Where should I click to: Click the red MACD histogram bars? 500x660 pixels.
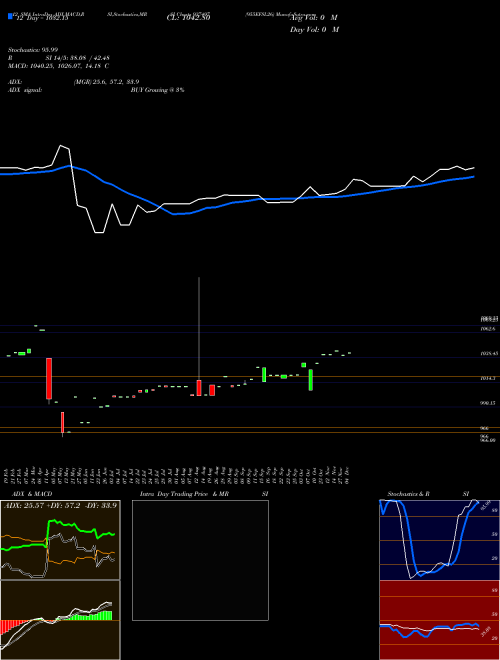(x=9, y=626)
